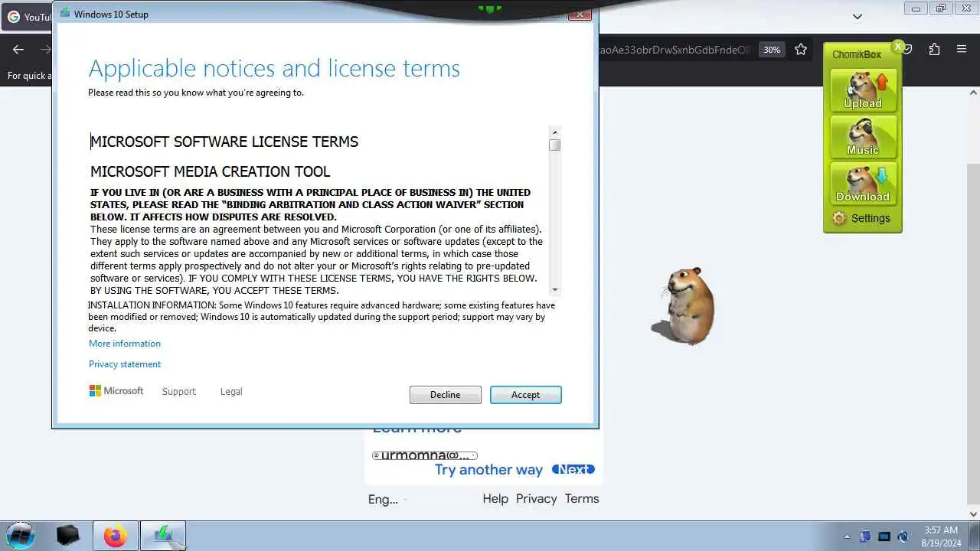Click the ChomikBox Music button
Screen dimensions: 980x551
tap(863, 137)
